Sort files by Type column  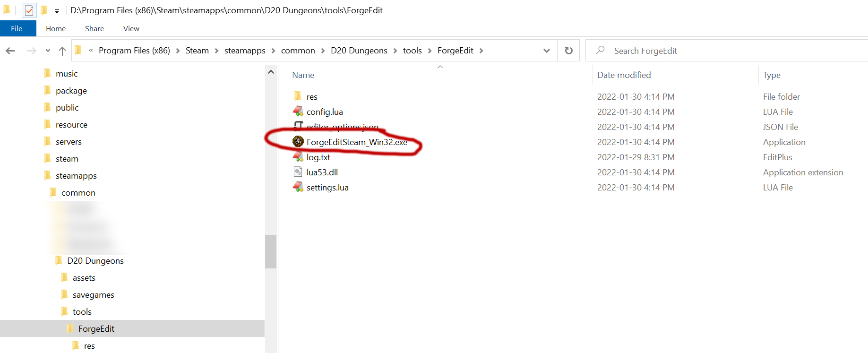(x=772, y=75)
